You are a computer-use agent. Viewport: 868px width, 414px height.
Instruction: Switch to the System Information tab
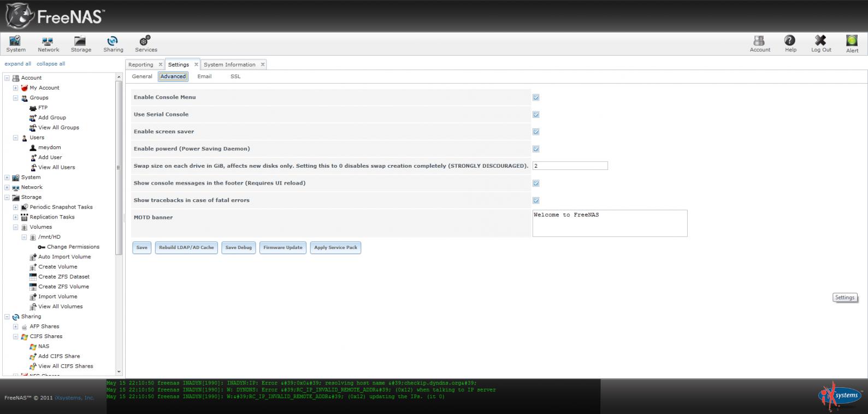click(229, 64)
